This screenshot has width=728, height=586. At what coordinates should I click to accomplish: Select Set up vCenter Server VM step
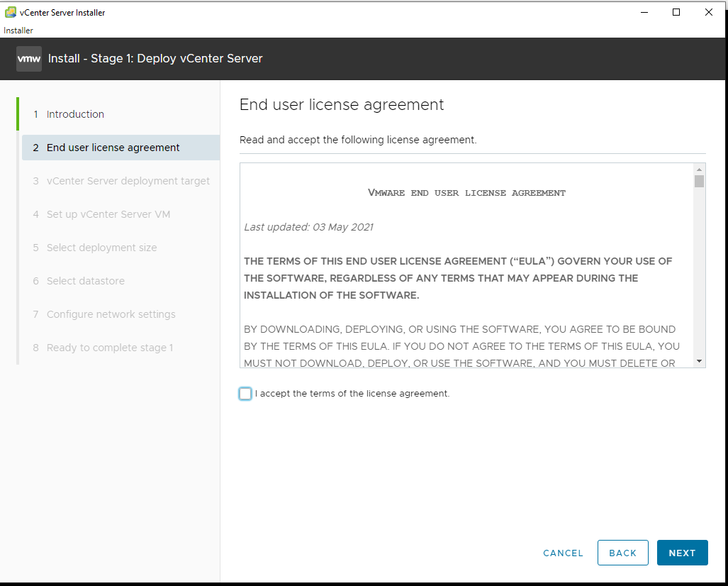click(x=121, y=214)
